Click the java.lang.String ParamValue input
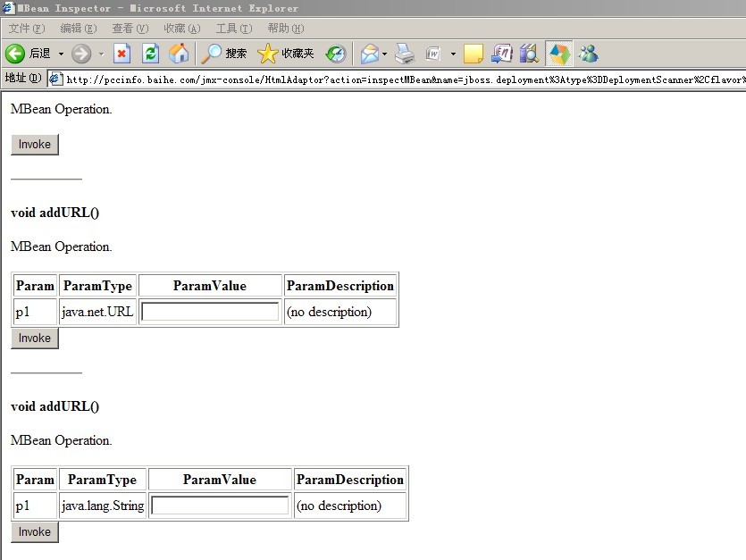This screenshot has width=746, height=560. (x=220, y=506)
